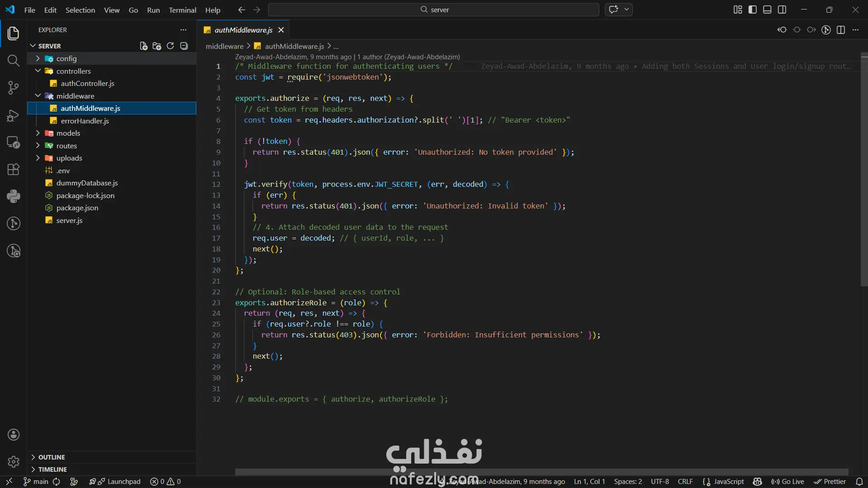Open Explorer views and more actions menu
868x488 pixels.
pos(183,30)
